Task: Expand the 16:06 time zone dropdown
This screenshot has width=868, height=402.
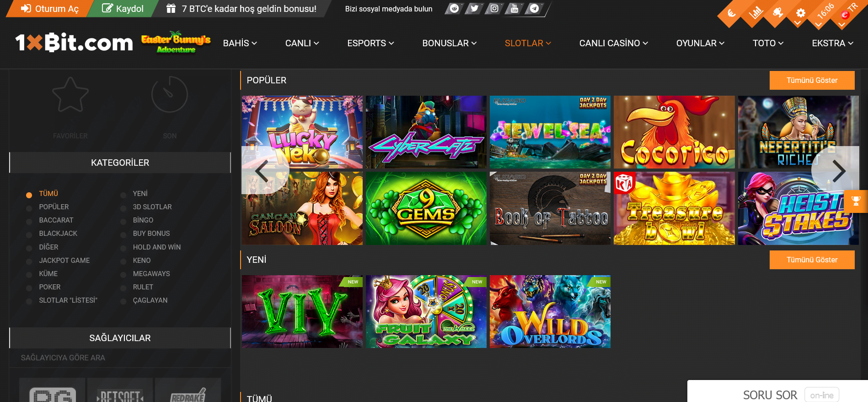Action: click(825, 12)
